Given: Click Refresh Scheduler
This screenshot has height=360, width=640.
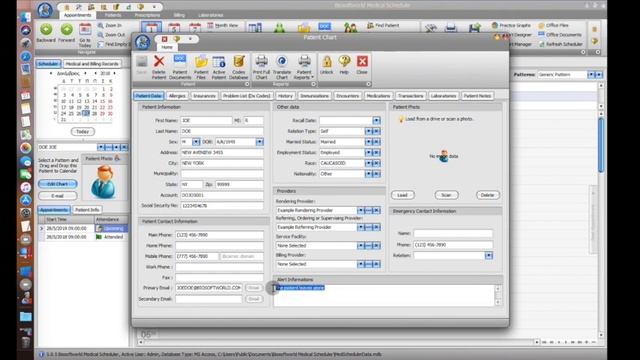Looking at the screenshot, I should coord(561,44).
